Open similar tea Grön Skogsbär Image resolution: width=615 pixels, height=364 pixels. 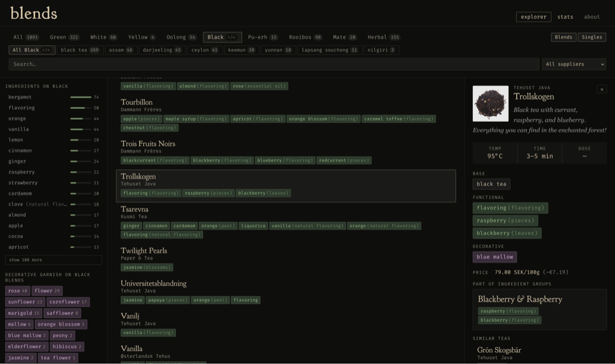(x=499, y=350)
